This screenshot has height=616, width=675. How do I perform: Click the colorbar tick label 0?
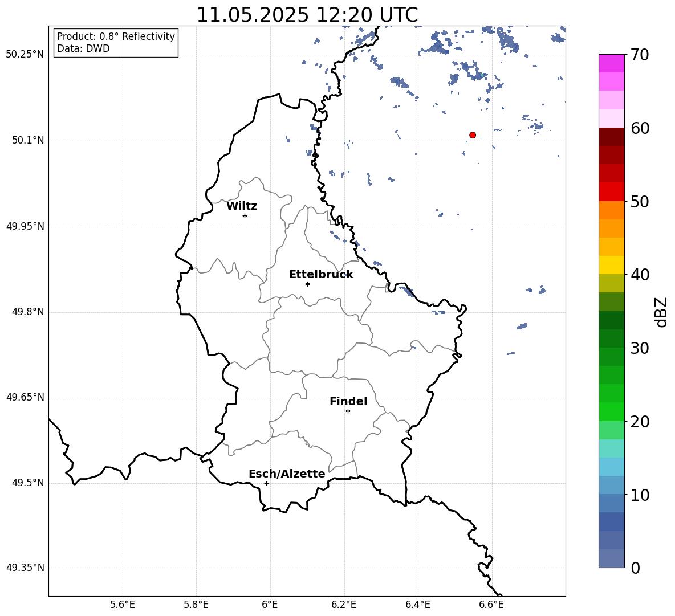pos(635,568)
